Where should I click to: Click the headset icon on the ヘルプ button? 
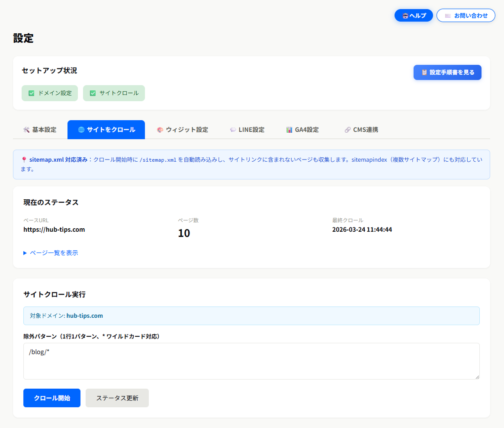click(406, 15)
